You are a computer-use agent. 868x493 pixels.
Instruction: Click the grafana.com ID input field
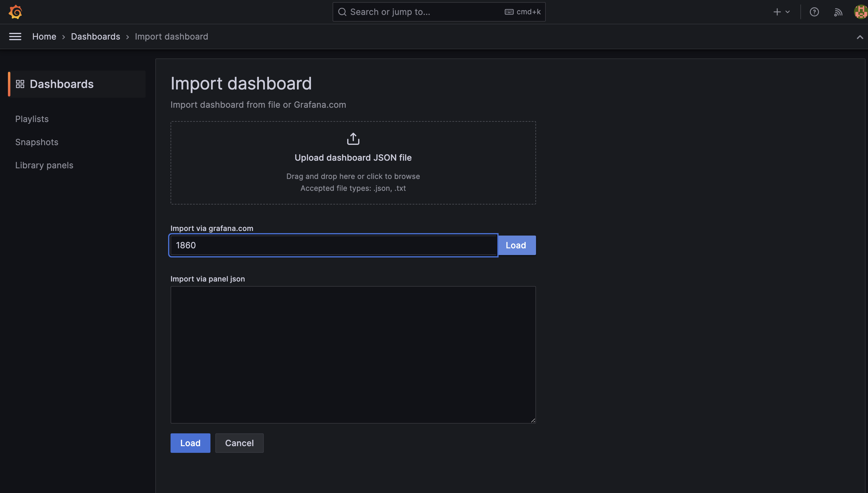pos(333,245)
